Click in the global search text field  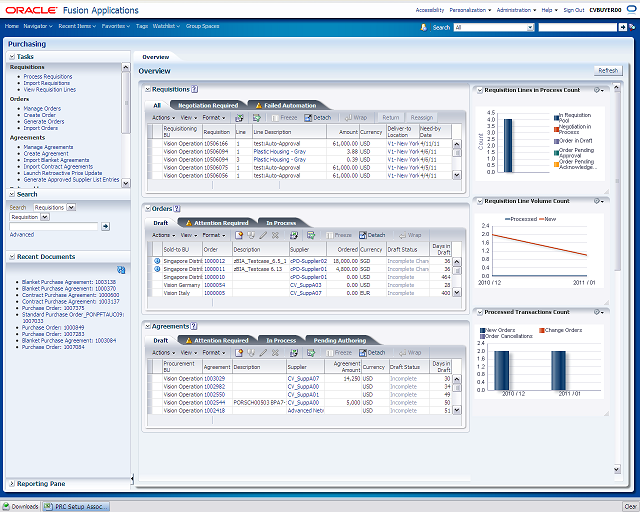pyautogui.click(x=578, y=27)
